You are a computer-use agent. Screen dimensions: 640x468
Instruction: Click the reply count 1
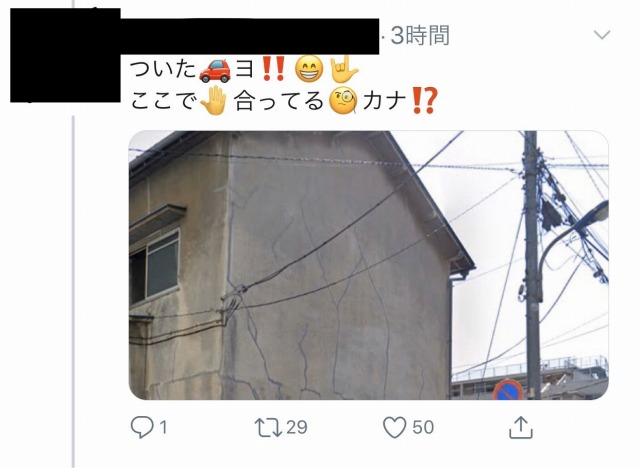click(x=163, y=428)
